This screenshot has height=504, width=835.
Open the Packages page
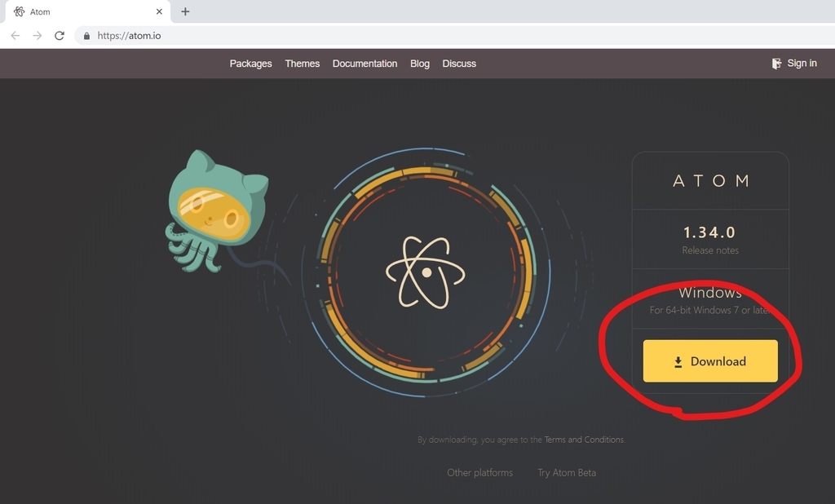pyautogui.click(x=250, y=64)
